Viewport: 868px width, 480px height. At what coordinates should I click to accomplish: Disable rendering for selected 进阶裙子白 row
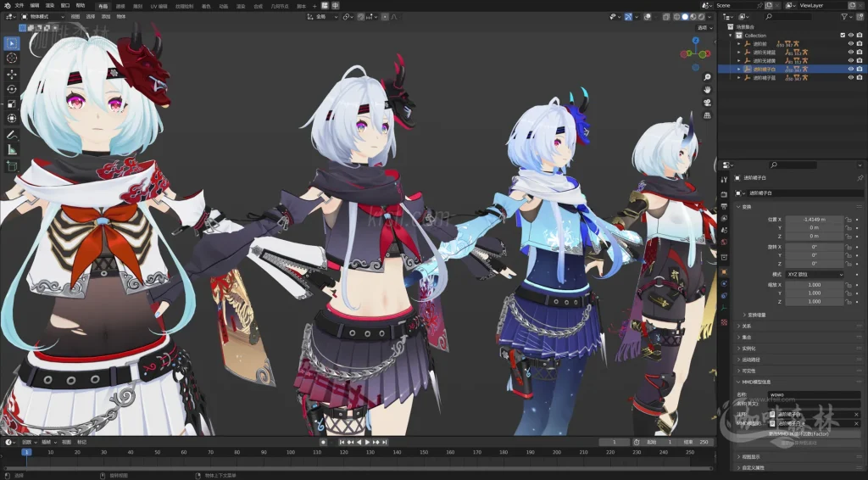(x=860, y=70)
